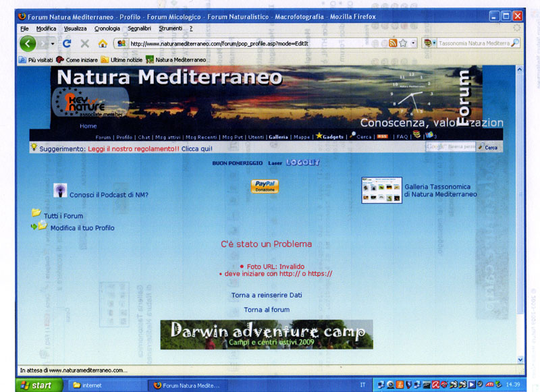This screenshot has width=540, height=392.
Task: Click the Firefox back arrow button
Action: [x=28, y=43]
